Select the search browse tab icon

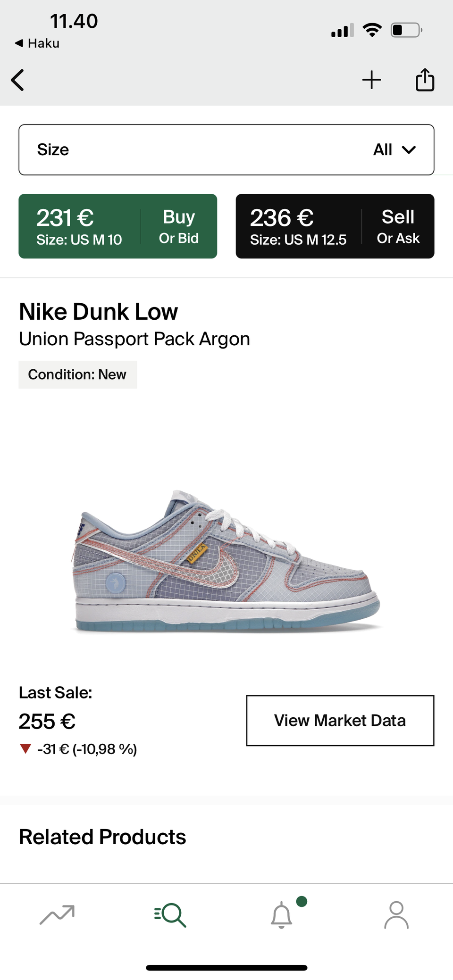click(x=170, y=915)
